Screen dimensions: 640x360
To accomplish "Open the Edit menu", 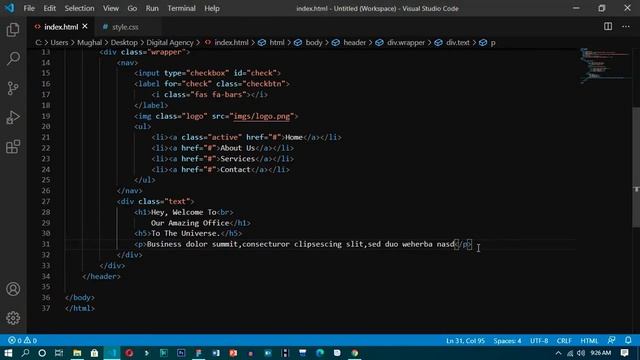I will [49, 8].
